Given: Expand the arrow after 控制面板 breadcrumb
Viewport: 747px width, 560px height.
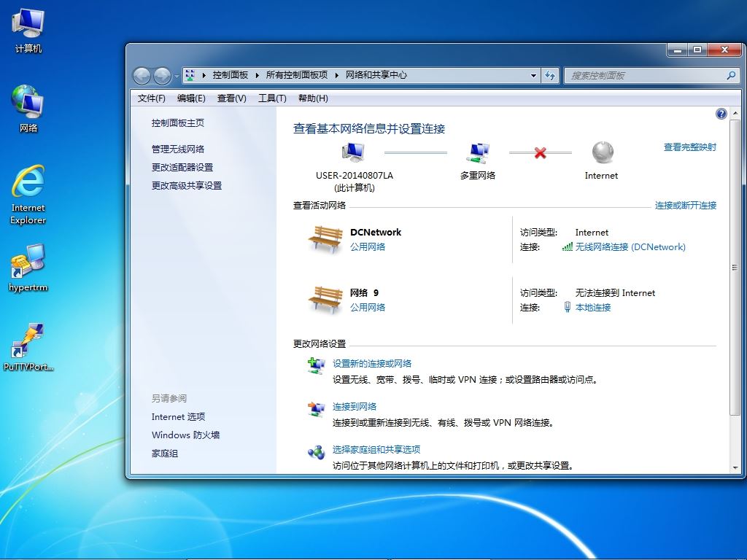Looking at the screenshot, I should (257, 75).
